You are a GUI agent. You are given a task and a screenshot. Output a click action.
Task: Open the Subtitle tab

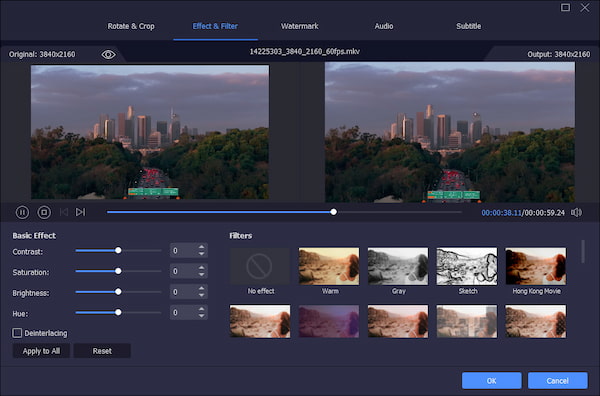coord(468,26)
